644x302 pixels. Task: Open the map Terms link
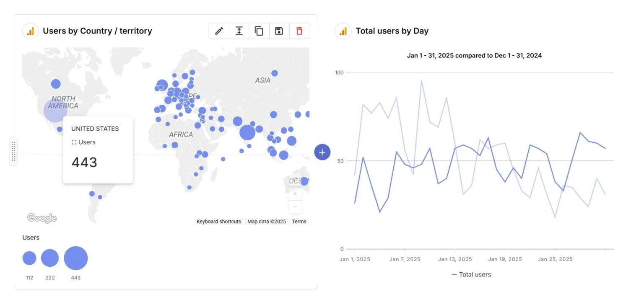point(299,222)
